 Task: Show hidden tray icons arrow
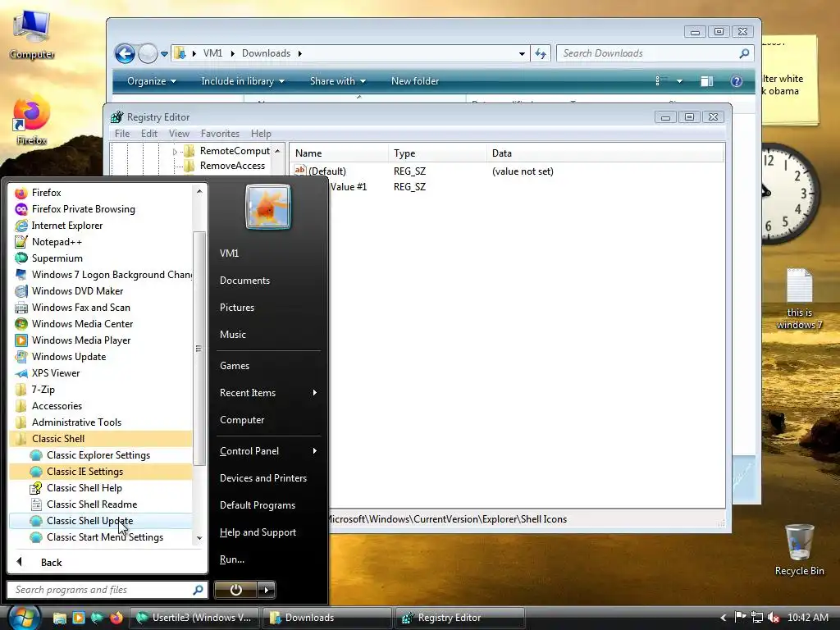724,618
